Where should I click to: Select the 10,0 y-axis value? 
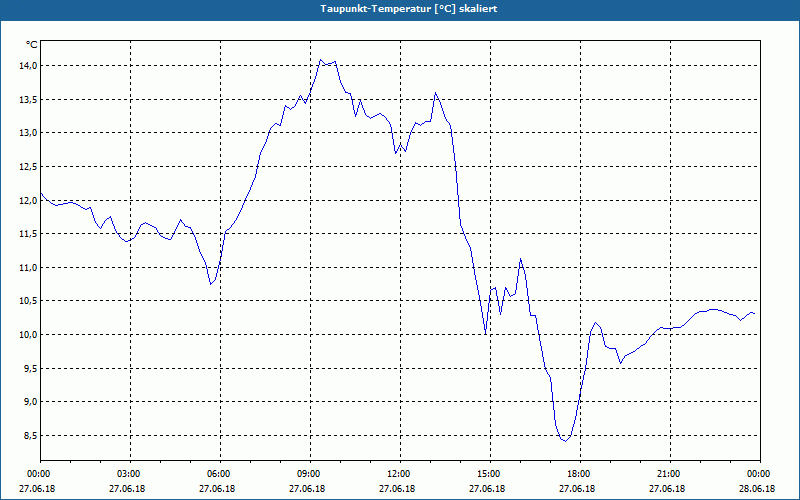click(x=28, y=335)
